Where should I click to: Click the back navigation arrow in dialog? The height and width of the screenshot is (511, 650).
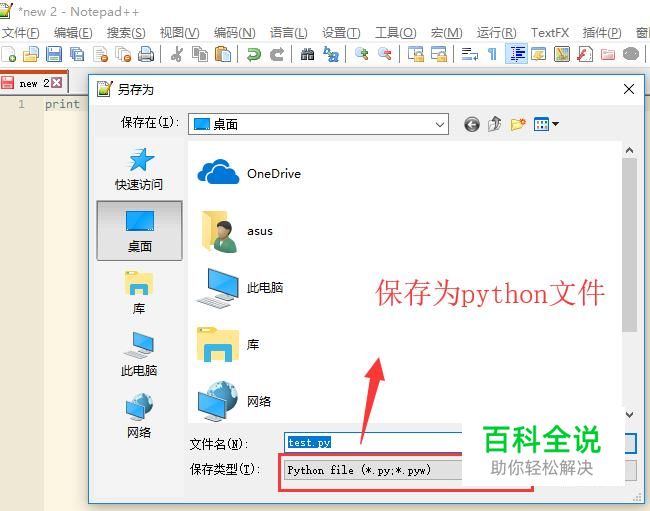click(472, 124)
